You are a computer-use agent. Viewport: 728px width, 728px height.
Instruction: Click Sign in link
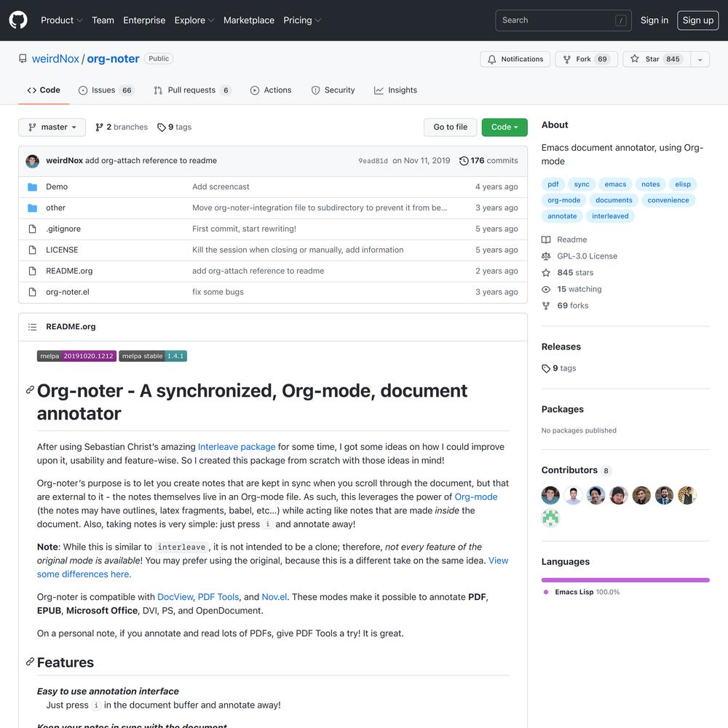click(x=654, y=20)
